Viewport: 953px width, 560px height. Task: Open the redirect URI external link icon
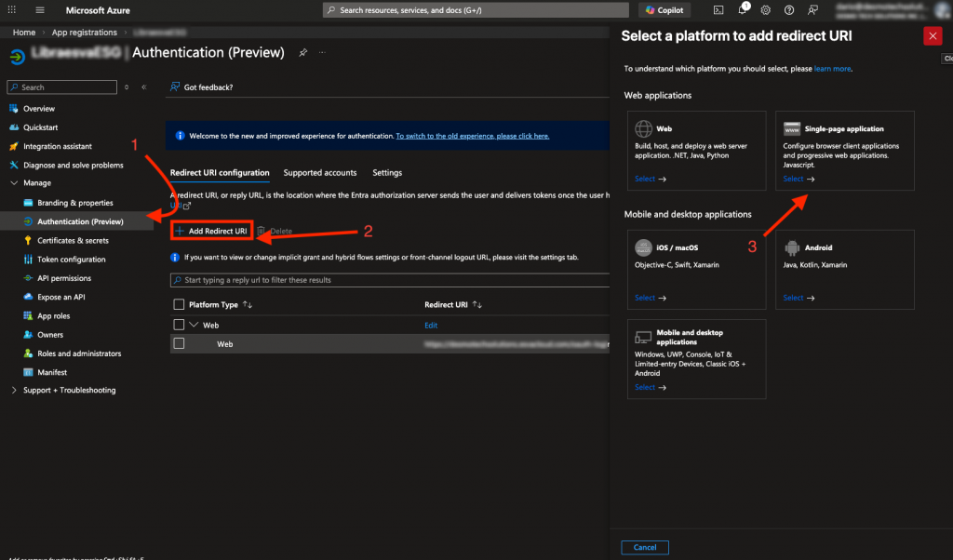pyautogui.click(x=186, y=206)
